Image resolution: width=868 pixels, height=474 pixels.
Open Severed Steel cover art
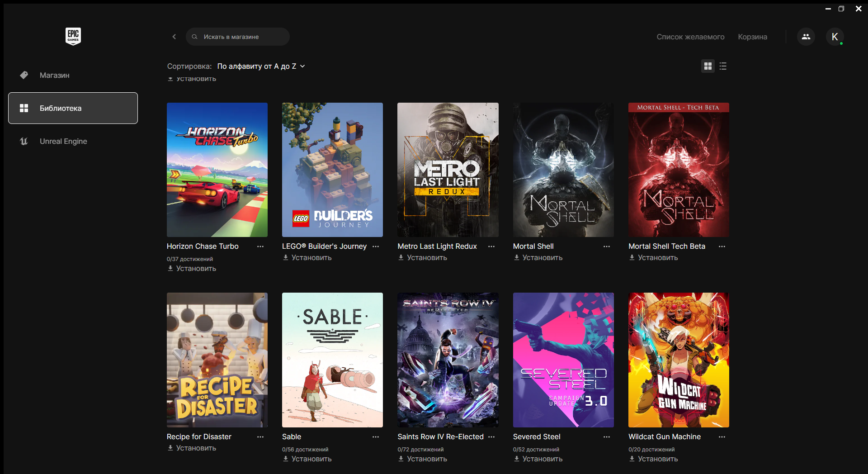[x=563, y=360]
